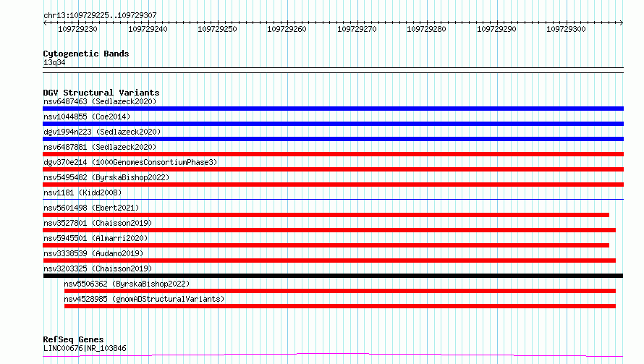Click ruler position 109729280

[426, 29]
